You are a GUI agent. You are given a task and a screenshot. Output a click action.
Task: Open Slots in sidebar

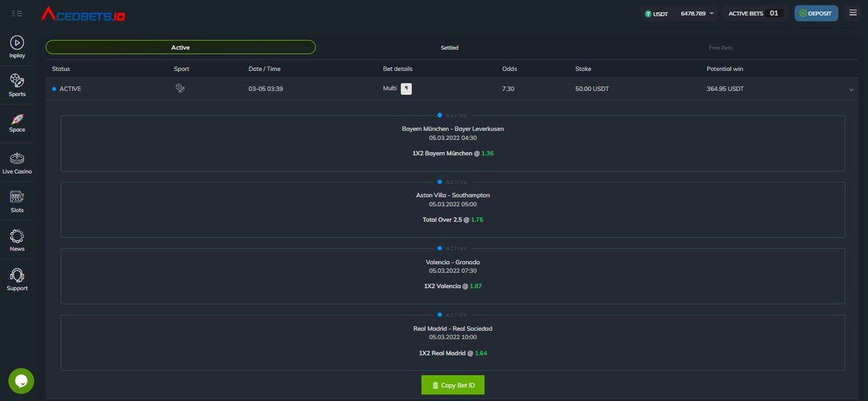17,202
